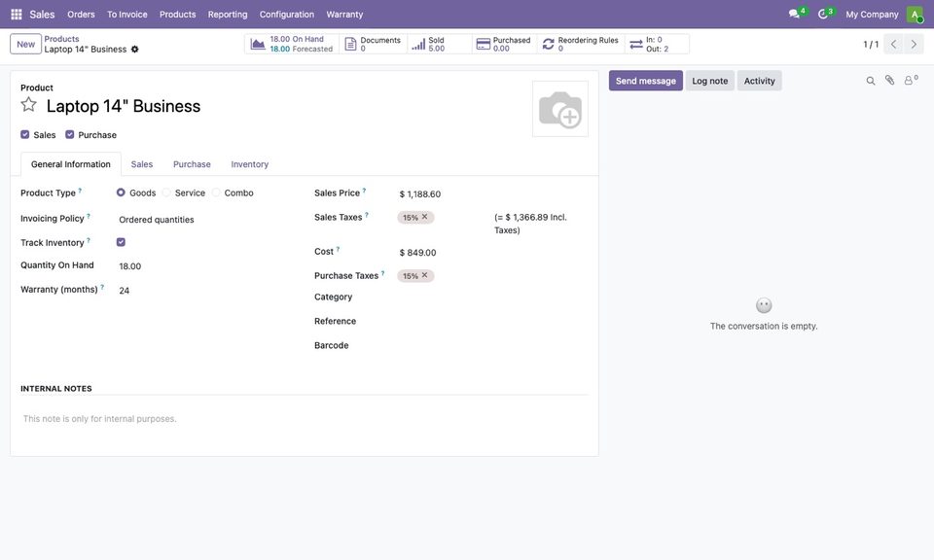Open the Documents stat button

[374, 44]
